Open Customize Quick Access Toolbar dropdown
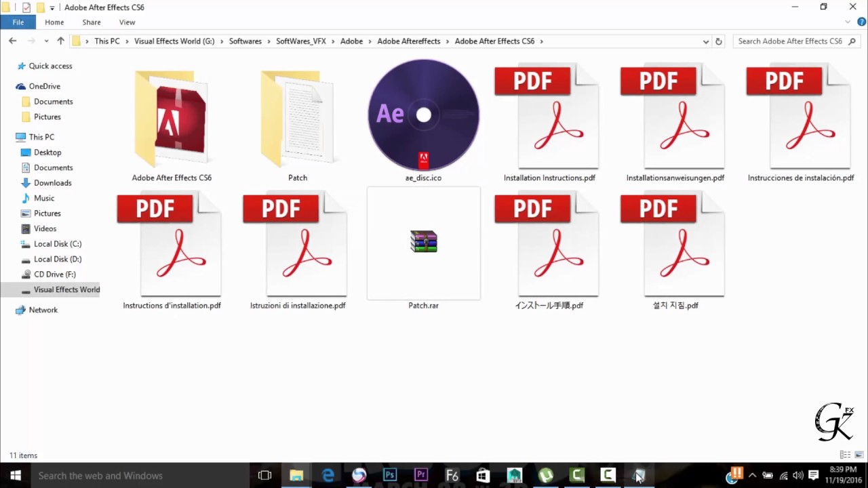The width and height of the screenshot is (868, 488). [52, 7]
